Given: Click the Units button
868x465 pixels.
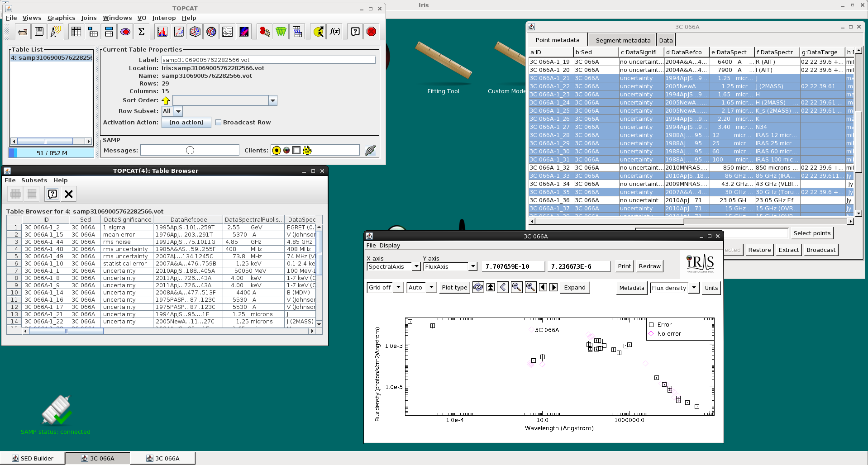Looking at the screenshot, I should click(x=711, y=288).
